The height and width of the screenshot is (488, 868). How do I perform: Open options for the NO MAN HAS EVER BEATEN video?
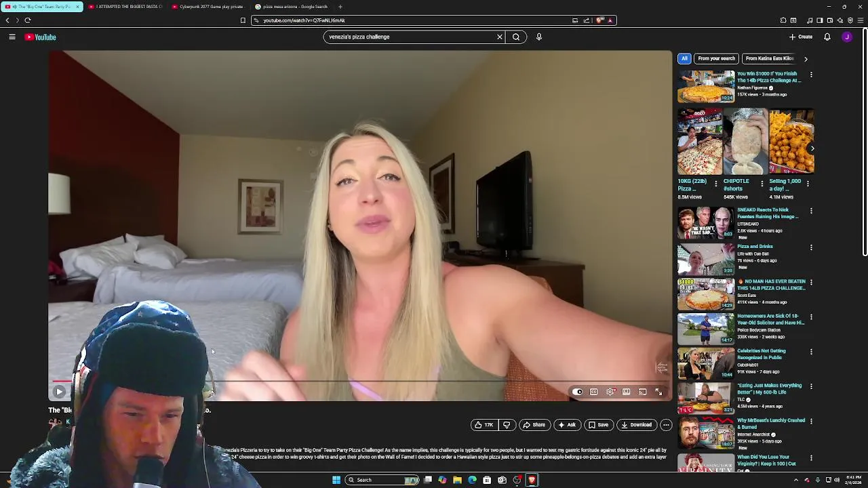coord(811,282)
